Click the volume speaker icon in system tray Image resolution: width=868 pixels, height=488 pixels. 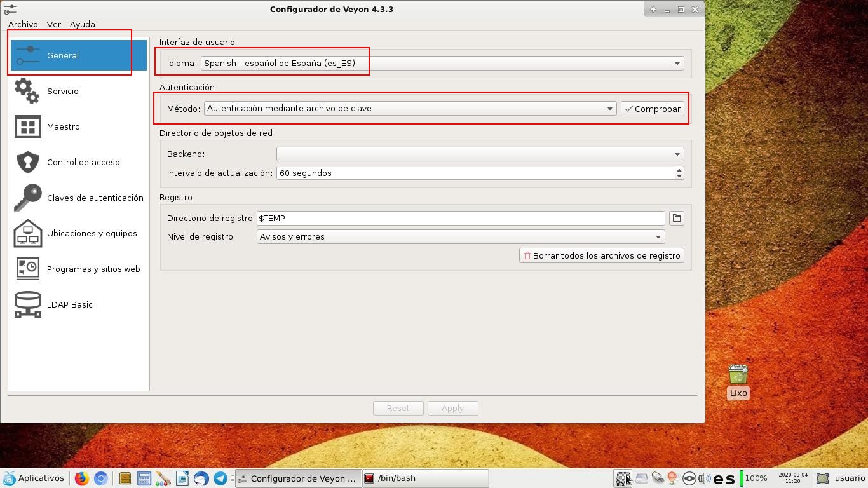coord(705,478)
